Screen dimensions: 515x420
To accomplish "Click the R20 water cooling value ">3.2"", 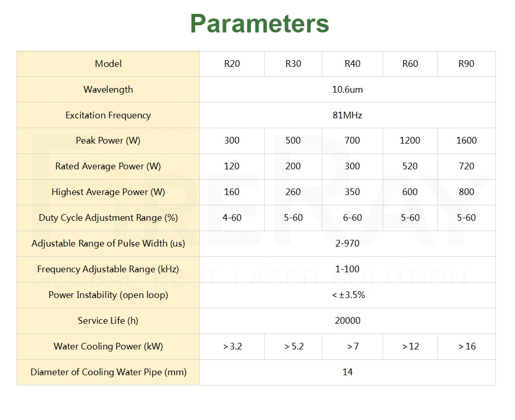I will click(232, 346).
